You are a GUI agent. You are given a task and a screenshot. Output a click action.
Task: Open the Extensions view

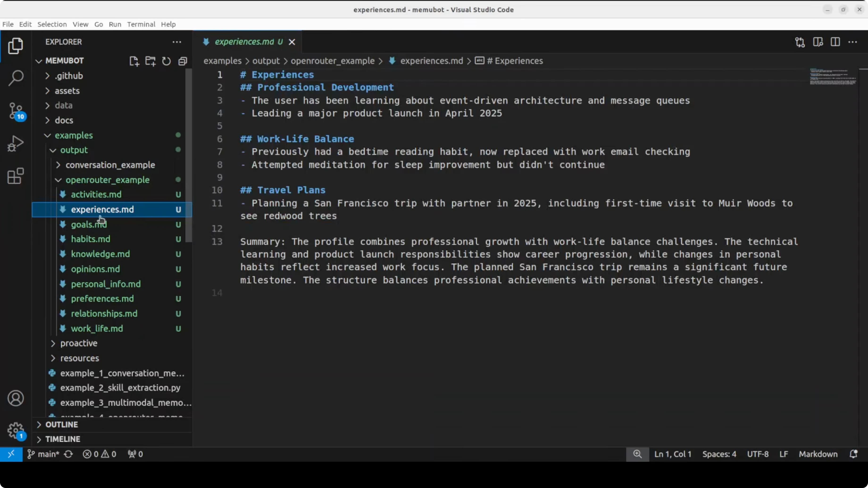point(16,176)
